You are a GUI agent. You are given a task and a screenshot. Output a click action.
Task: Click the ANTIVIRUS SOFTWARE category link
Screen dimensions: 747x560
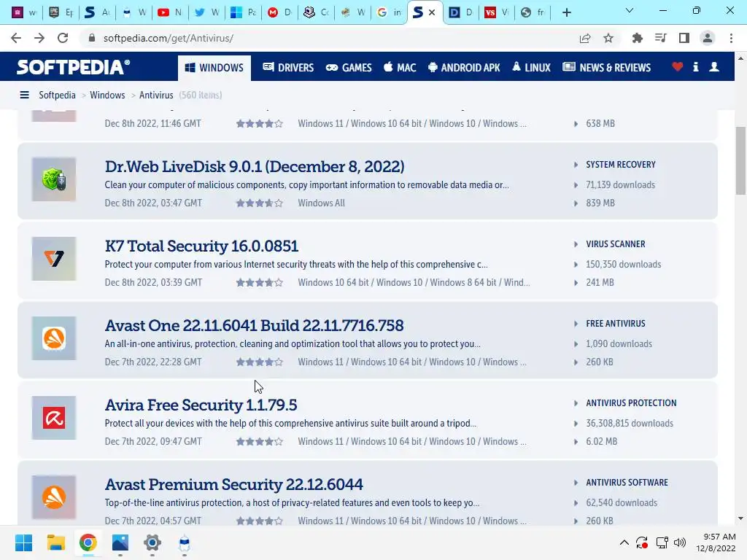(x=627, y=483)
